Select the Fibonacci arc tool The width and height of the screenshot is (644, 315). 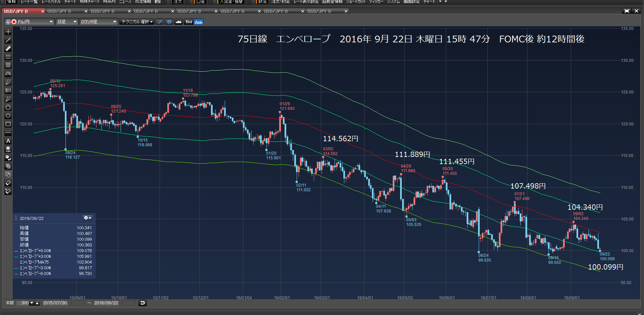coord(8,74)
